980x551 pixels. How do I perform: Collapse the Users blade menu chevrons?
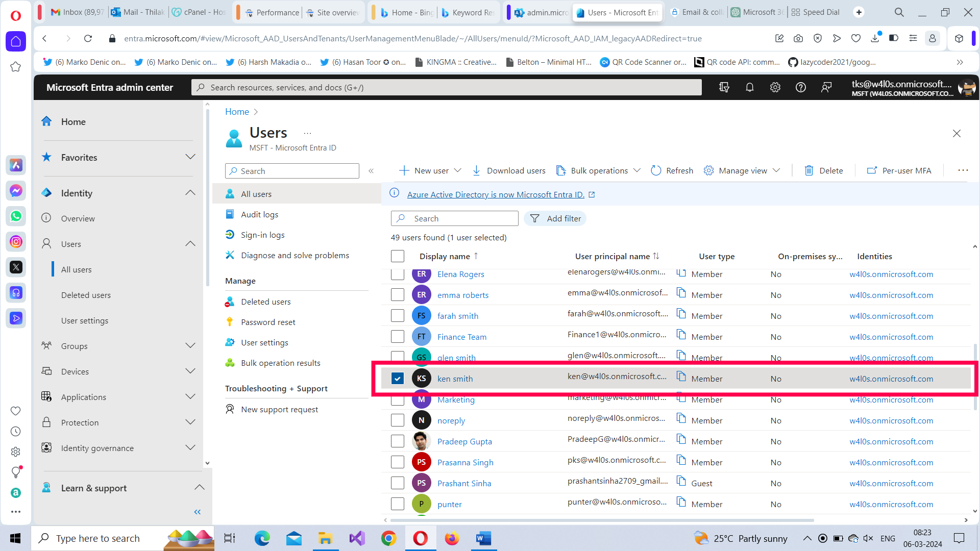[x=371, y=171]
